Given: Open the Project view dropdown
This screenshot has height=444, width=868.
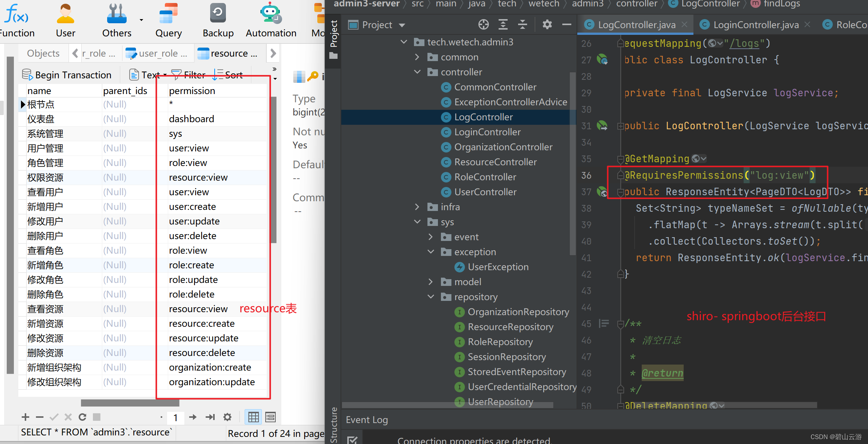Looking at the screenshot, I should pyautogui.click(x=402, y=25).
